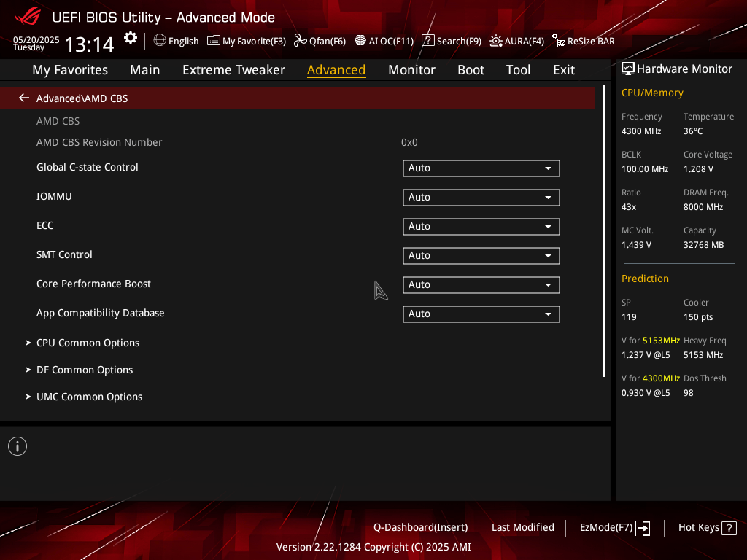
Task: Toggle ReSize BAR option
Action: pyautogui.click(x=583, y=41)
